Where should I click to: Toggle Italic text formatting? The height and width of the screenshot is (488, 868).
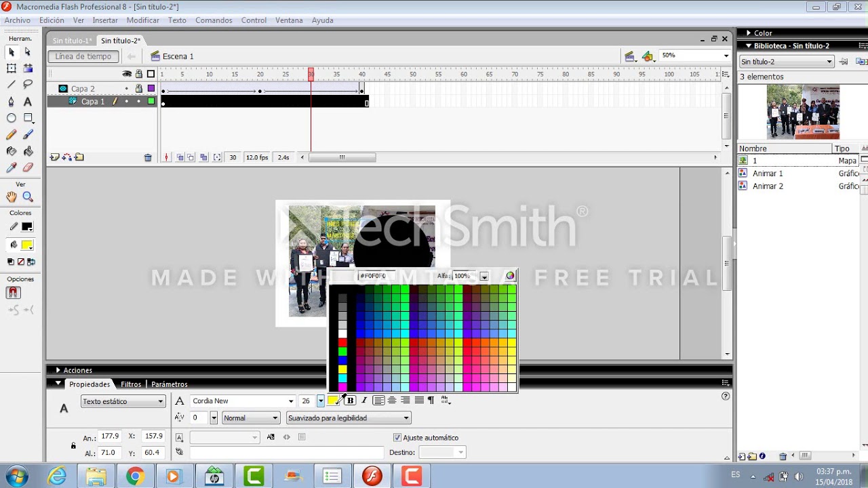point(364,401)
